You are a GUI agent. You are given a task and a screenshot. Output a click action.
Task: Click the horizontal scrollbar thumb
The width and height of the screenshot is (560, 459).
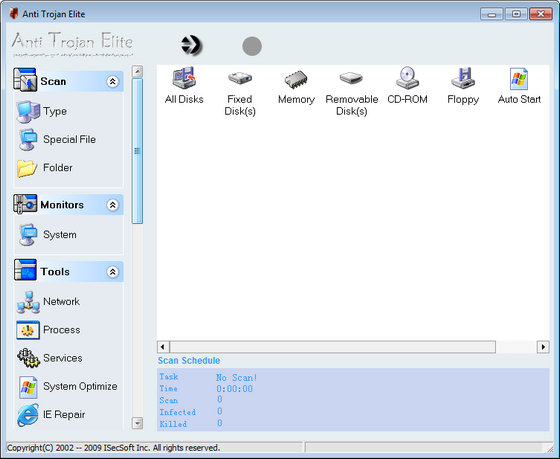(x=332, y=346)
